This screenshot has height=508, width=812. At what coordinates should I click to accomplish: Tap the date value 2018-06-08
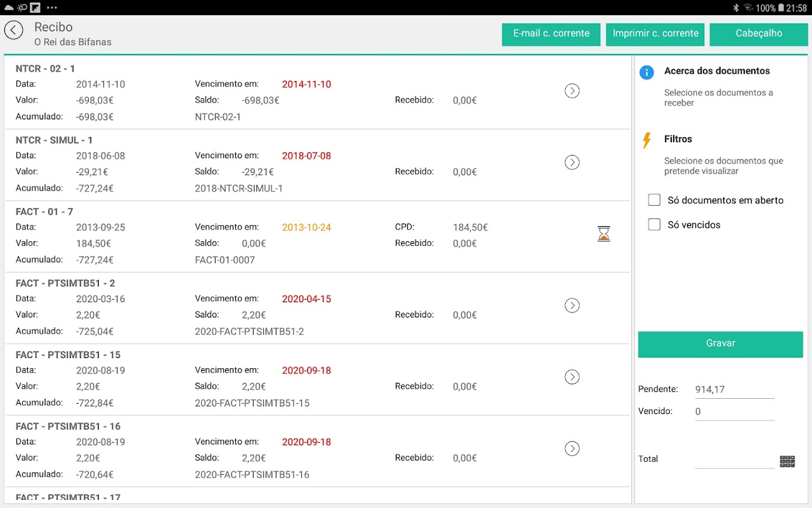point(100,156)
